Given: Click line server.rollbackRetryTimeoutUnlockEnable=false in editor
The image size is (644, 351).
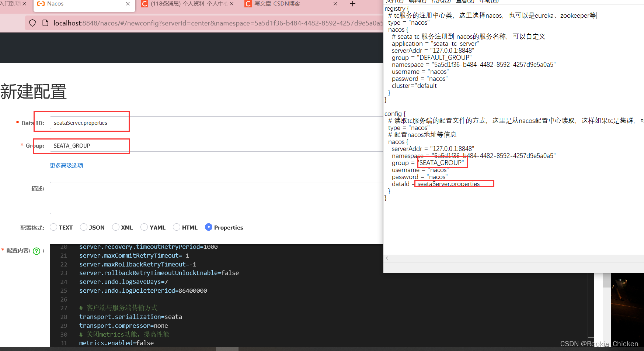Looking at the screenshot, I should pos(159,273).
